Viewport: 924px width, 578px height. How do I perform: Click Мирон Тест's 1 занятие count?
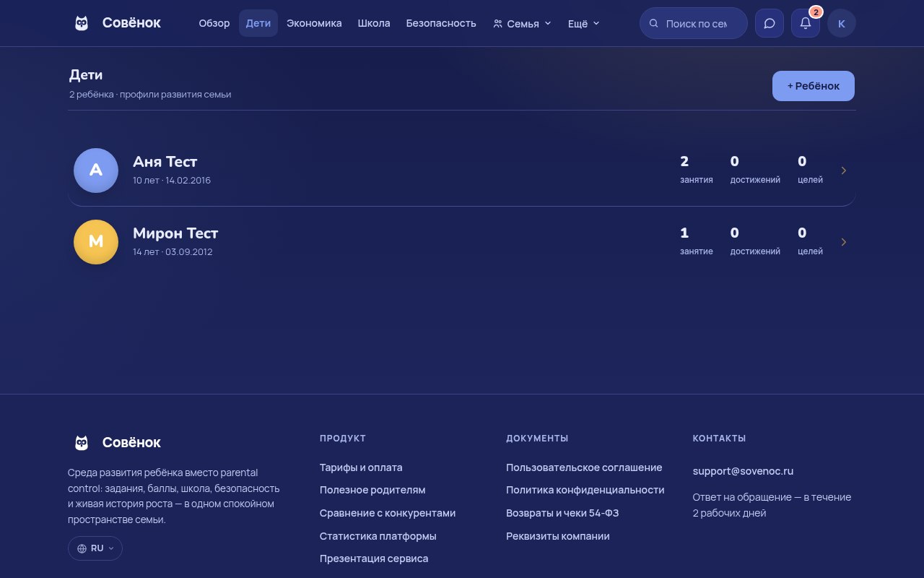[697, 242]
